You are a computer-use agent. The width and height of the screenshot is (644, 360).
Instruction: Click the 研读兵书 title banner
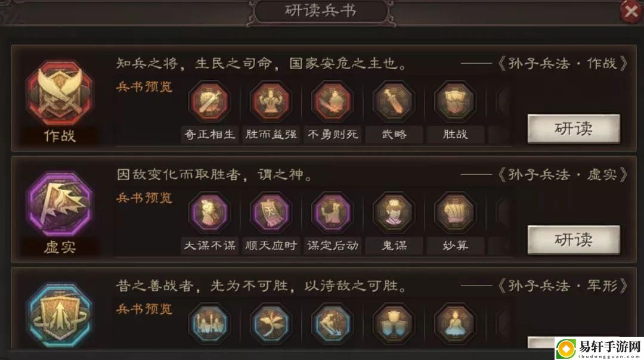click(x=321, y=11)
